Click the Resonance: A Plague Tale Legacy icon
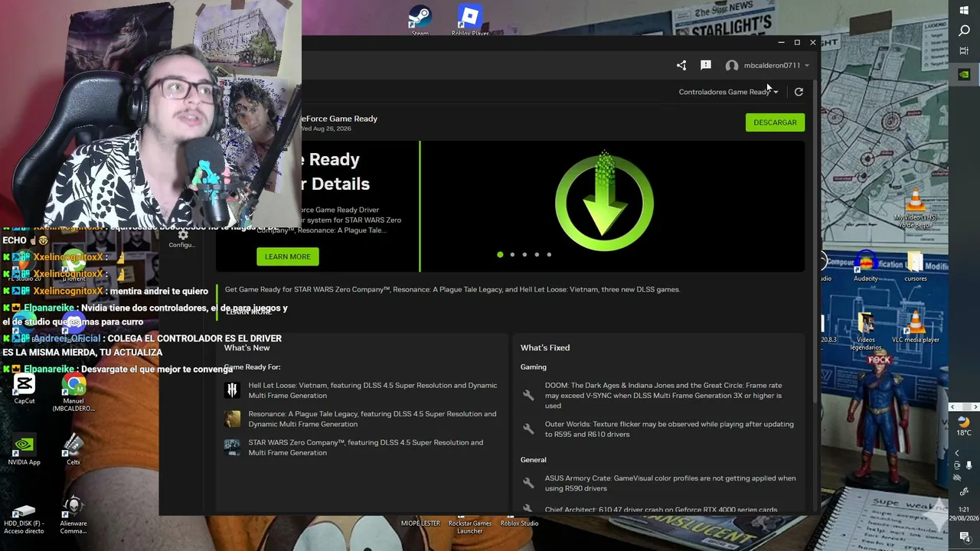The image size is (980, 551). click(232, 419)
